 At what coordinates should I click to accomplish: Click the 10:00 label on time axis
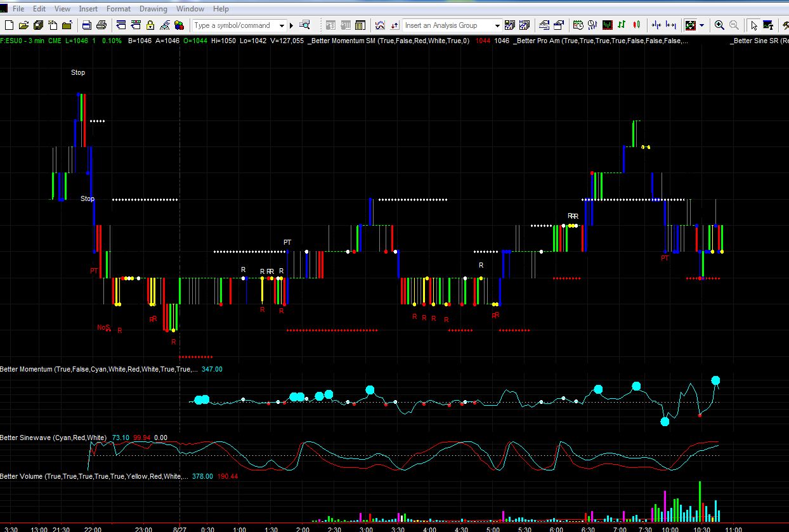click(670, 528)
